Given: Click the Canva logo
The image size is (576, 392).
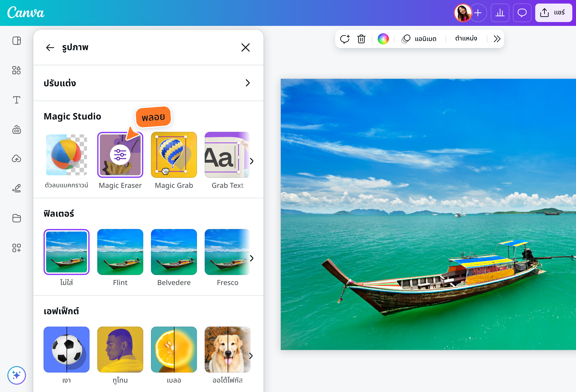Looking at the screenshot, I should (26, 12).
